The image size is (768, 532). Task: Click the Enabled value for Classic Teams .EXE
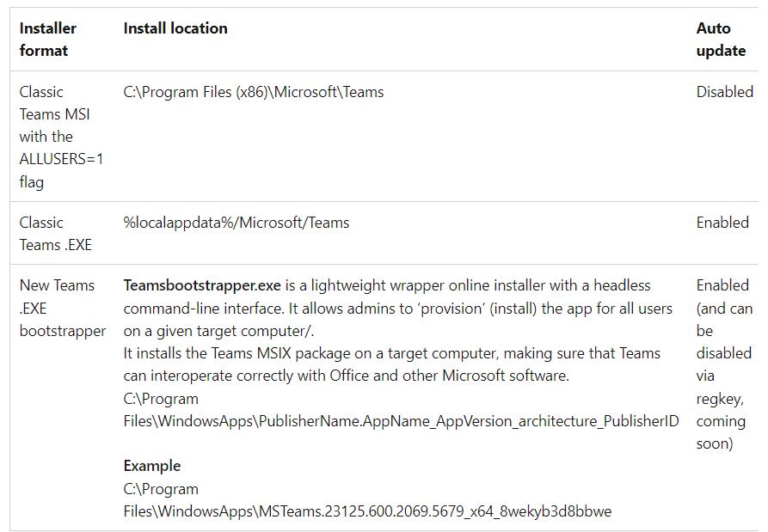tap(722, 223)
